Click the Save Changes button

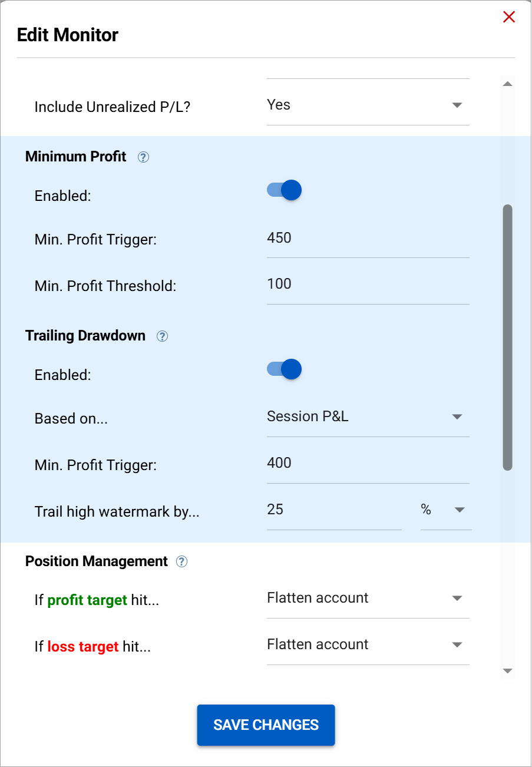coord(266,725)
